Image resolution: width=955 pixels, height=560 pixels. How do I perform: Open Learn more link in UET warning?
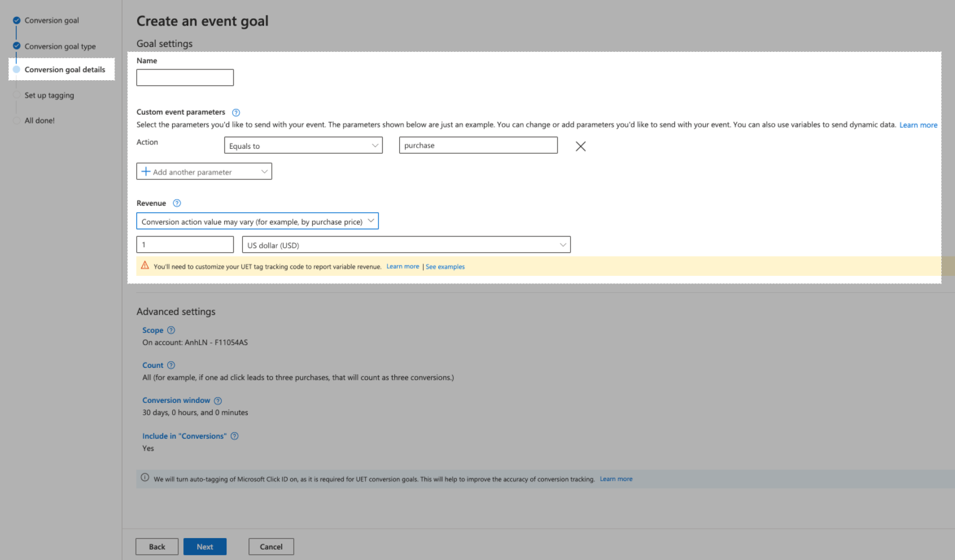tap(402, 267)
